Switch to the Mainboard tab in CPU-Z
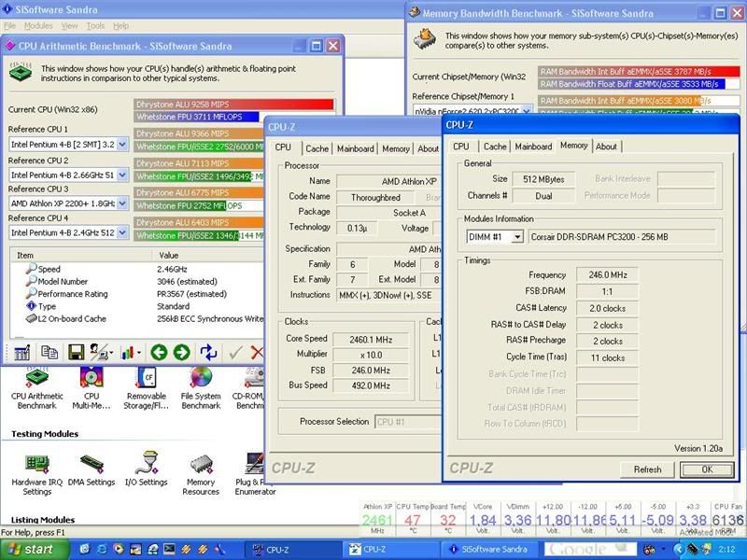The width and height of the screenshot is (747, 560). click(x=535, y=147)
